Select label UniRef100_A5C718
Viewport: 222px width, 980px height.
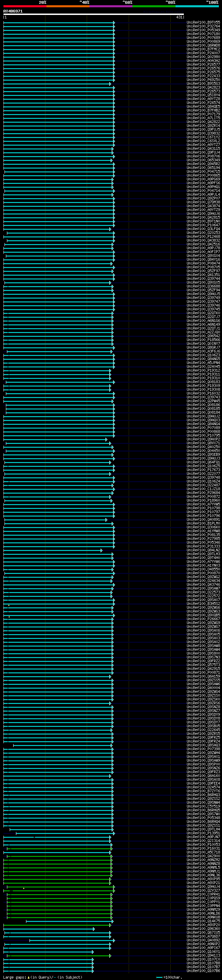pos(203,852)
